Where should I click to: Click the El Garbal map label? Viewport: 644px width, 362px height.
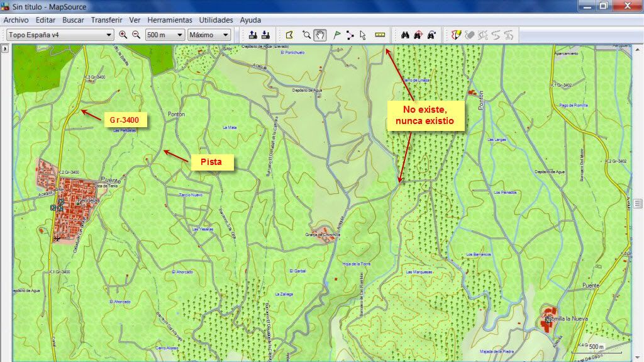(297, 271)
